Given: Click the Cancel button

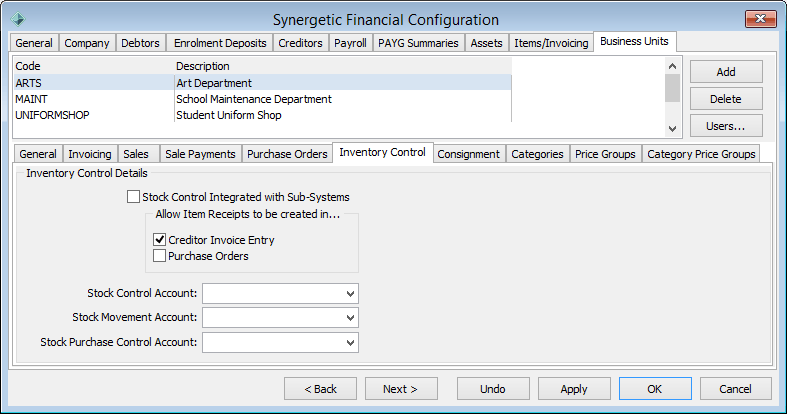Looking at the screenshot, I should pyautogui.click(x=735, y=389).
